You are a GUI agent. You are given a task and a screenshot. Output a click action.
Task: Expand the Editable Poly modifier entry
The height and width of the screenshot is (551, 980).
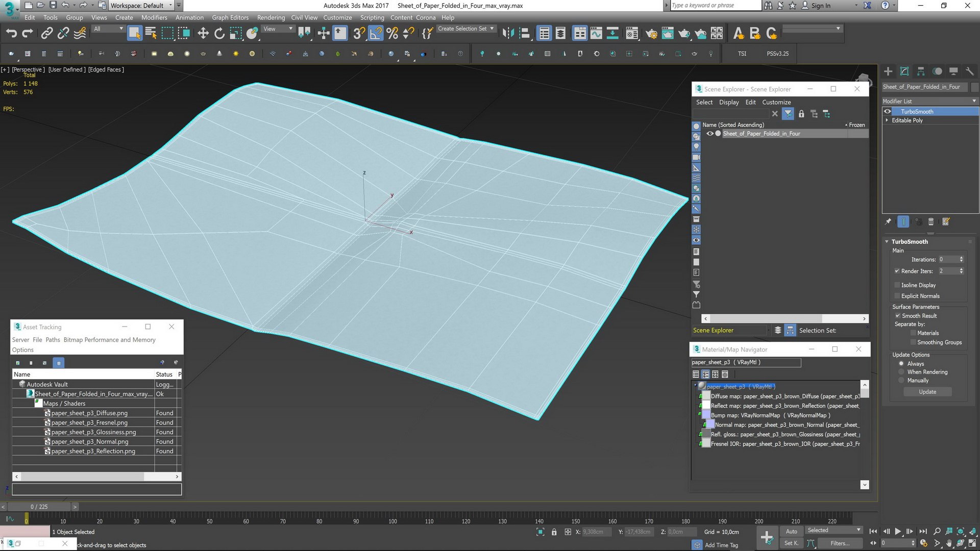[x=887, y=120]
